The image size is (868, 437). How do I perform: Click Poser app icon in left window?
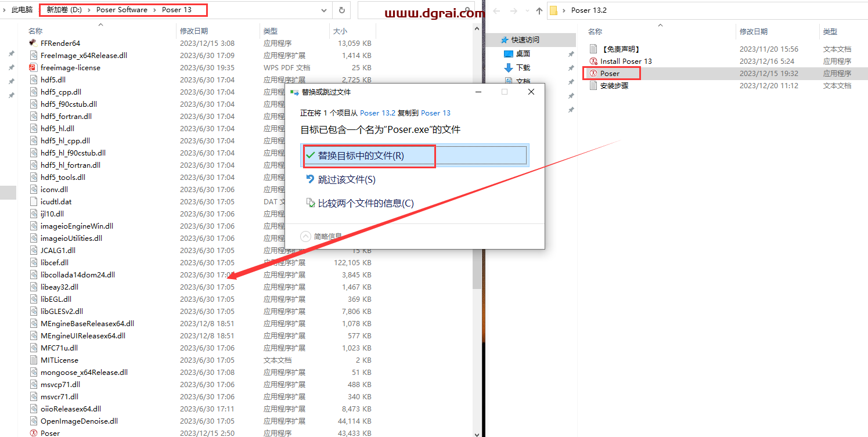coord(33,433)
